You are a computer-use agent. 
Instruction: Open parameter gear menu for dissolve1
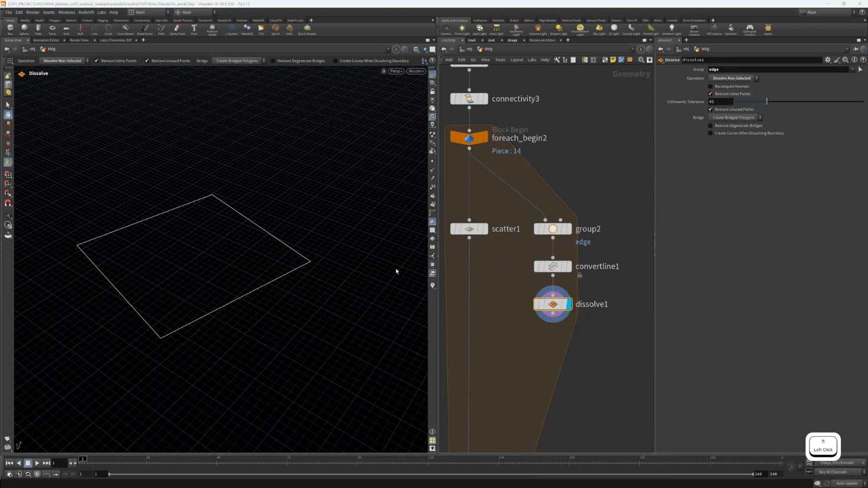[828, 60]
